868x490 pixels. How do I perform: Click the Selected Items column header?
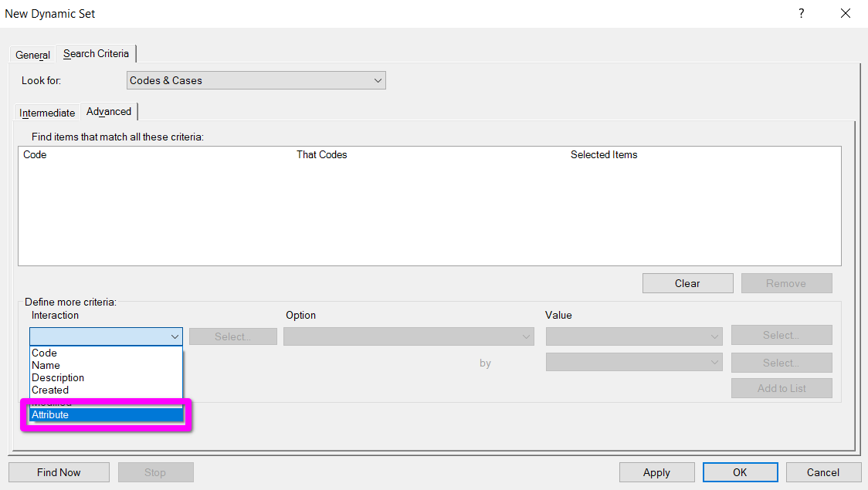point(604,154)
